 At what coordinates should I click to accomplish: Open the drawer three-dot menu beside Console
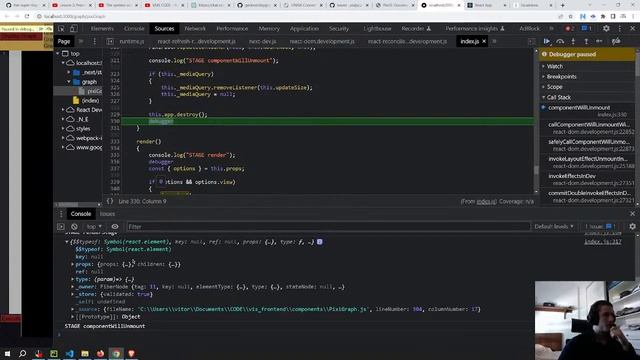point(61,214)
